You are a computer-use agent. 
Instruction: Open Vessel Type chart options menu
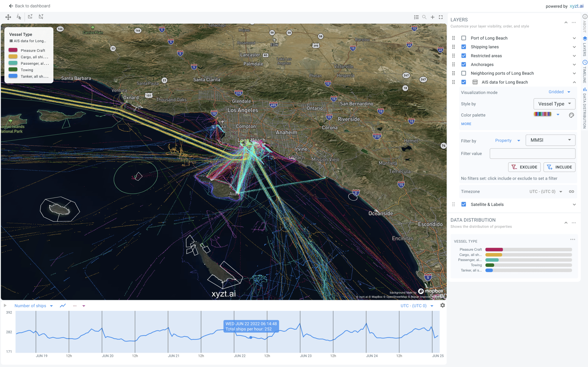pos(572,239)
